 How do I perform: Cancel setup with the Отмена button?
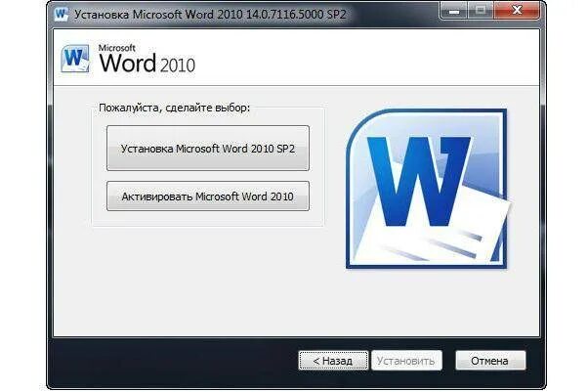pos(490,361)
